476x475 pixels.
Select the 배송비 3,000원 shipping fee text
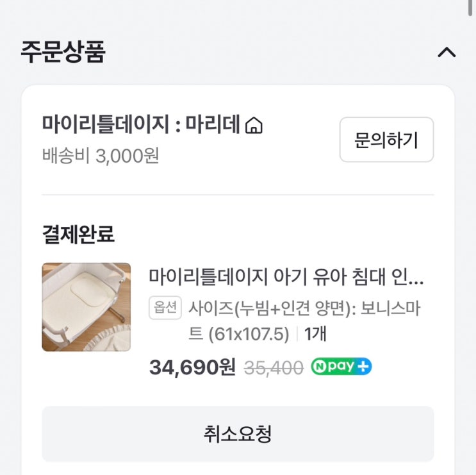[x=101, y=156]
